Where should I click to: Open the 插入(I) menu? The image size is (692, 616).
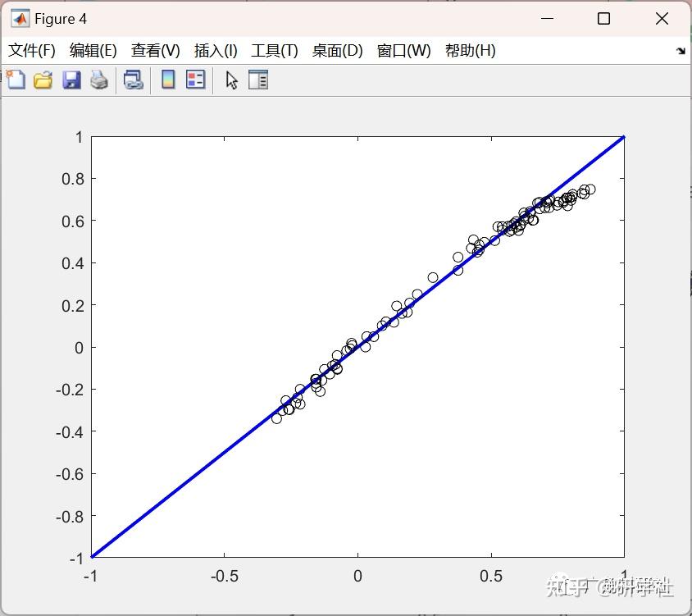pos(216,50)
